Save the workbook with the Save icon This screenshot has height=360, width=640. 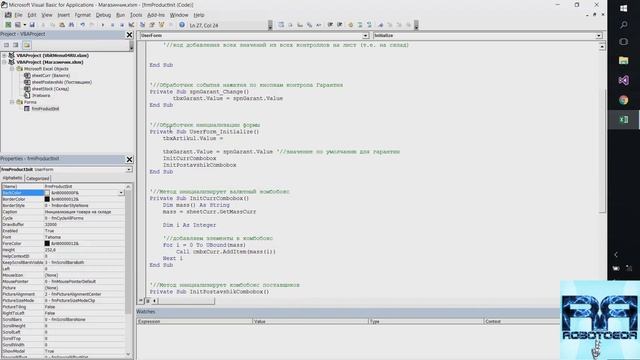pyautogui.click(x=32, y=25)
